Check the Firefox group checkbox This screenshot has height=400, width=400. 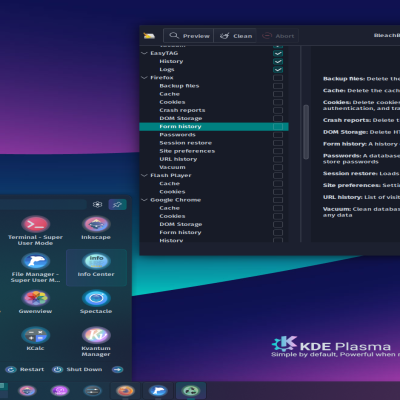(x=278, y=78)
